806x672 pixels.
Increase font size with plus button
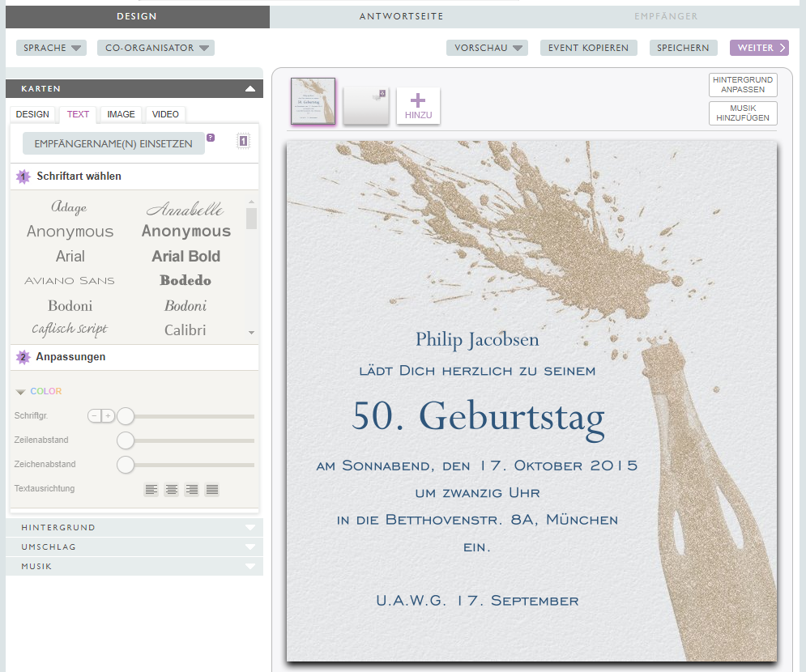(108, 415)
